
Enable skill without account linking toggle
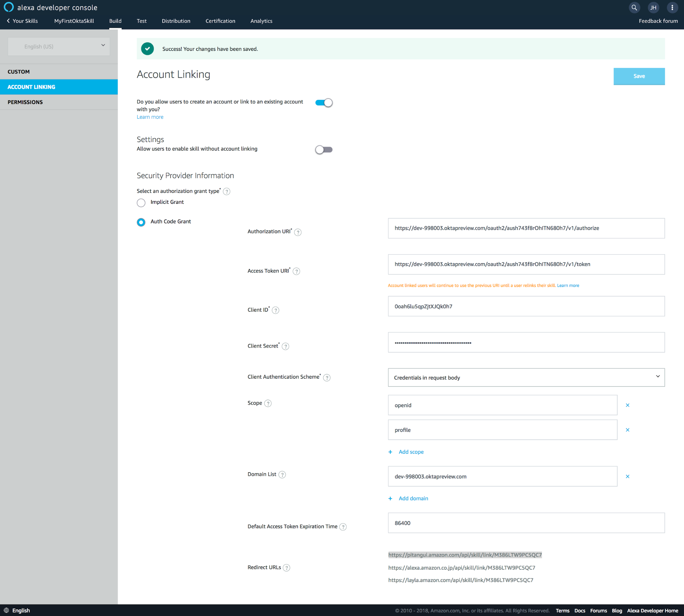(324, 150)
